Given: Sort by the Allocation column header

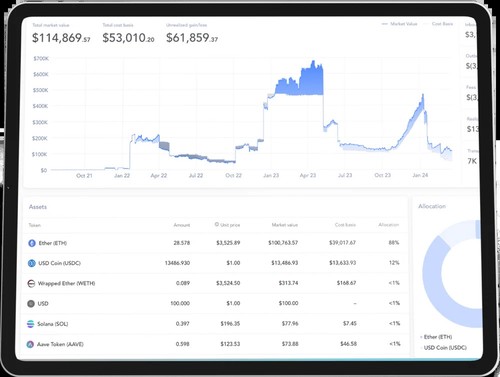Looking at the screenshot, I should (389, 225).
